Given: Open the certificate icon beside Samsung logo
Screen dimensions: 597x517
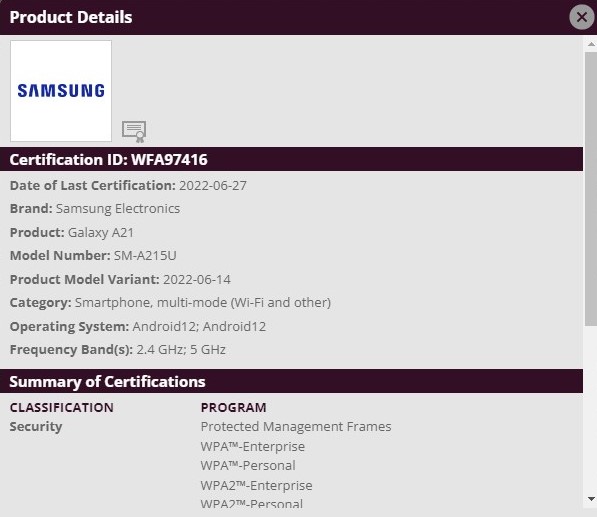Looking at the screenshot, I should [134, 132].
